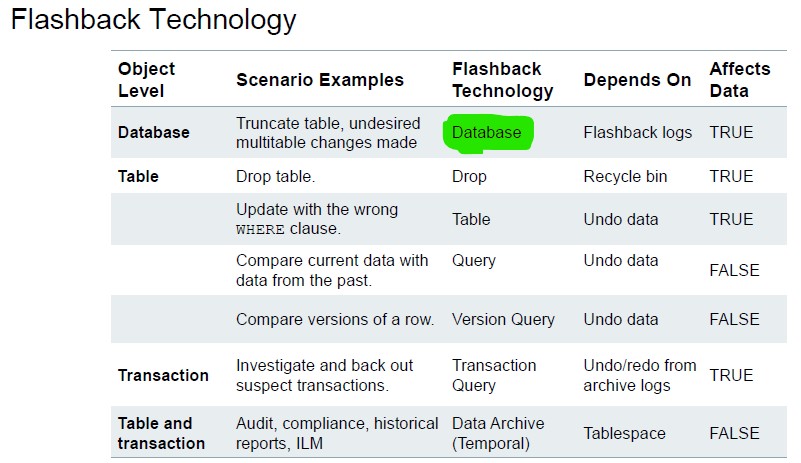Select the bold Database row label
The width and height of the screenshot is (801, 463).
pyautogui.click(x=153, y=132)
